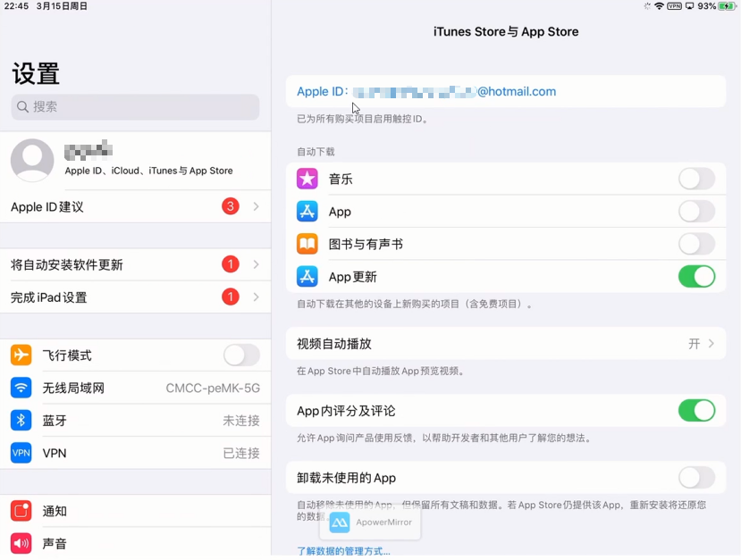Viewport: 741px width, 560px height.
Task: Tap the App Store icon beside App更新
Action: [x=307, y=277]
